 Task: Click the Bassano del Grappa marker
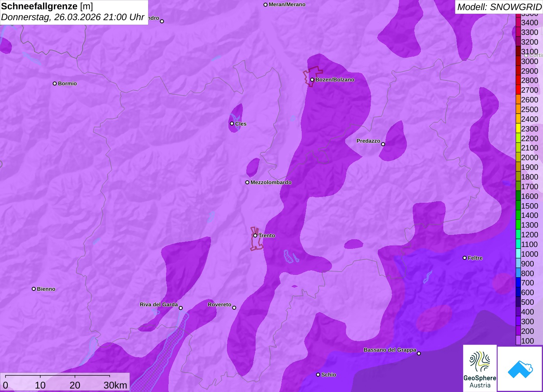point(419,353)
